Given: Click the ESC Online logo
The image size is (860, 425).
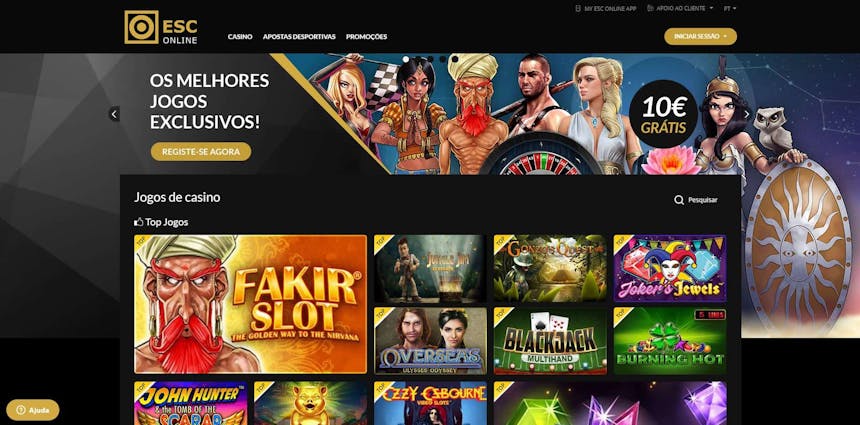Looking at the screenshot, I should point(161,27).
